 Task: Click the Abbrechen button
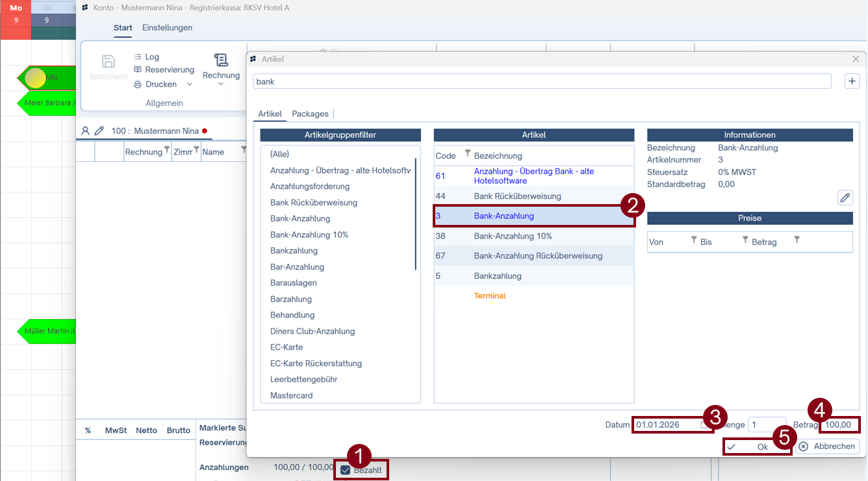pos(828,447)
